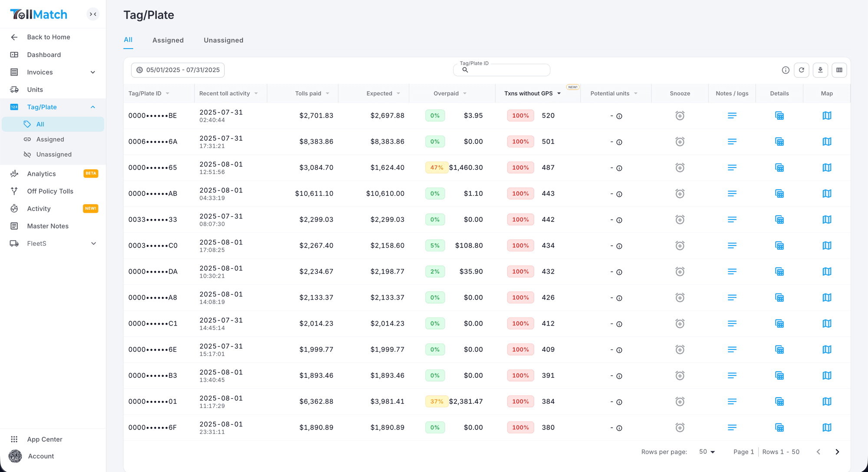Open details for row 0000••••••AB
Image resolution: width=868 pixels, height=472 pixels.
point(779,194)
